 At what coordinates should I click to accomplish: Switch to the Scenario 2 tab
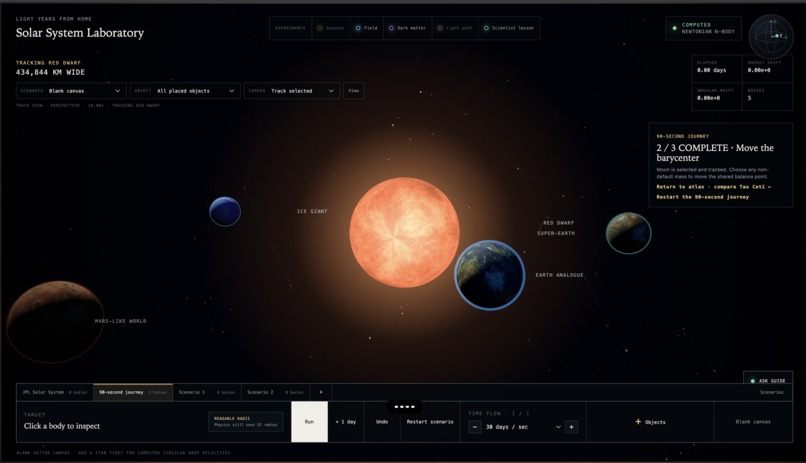(x=275, y=392)
